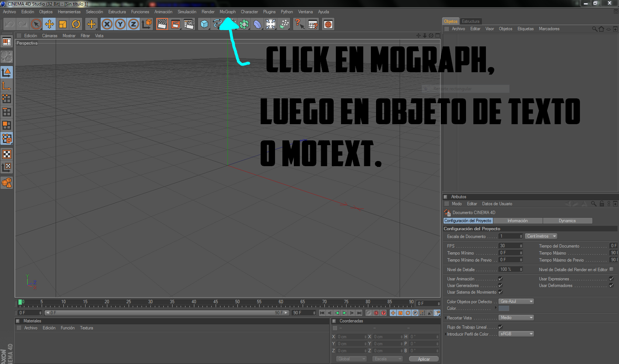Click the green Array object icon
The image size is (619, 364).
pos(244,24)
